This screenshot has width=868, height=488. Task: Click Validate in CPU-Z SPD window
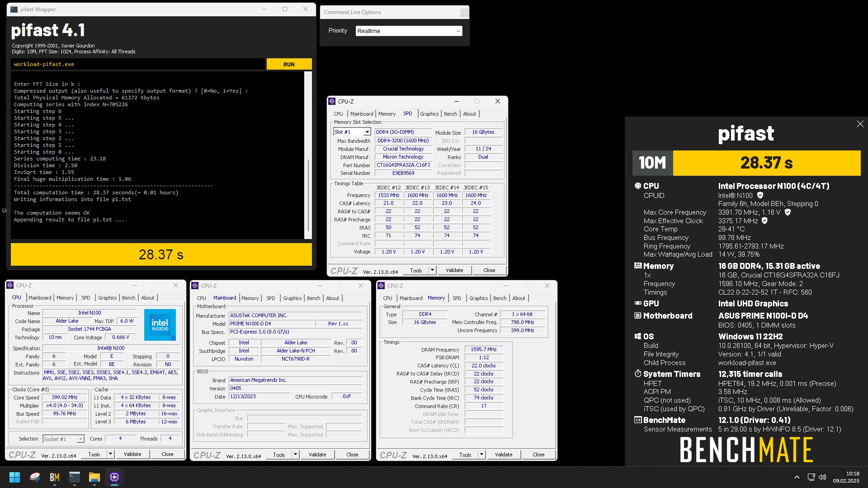pyautogui.click(x=454, y=270)
